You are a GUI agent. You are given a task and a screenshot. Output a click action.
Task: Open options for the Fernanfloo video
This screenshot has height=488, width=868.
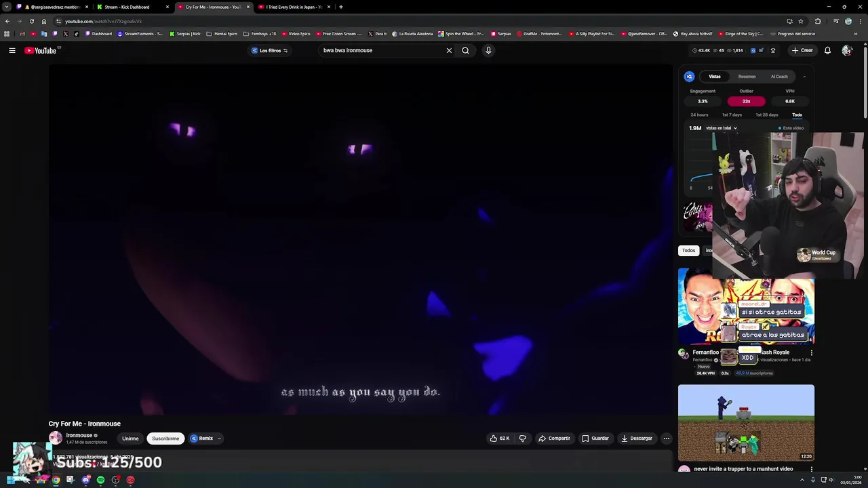point(811,352)
